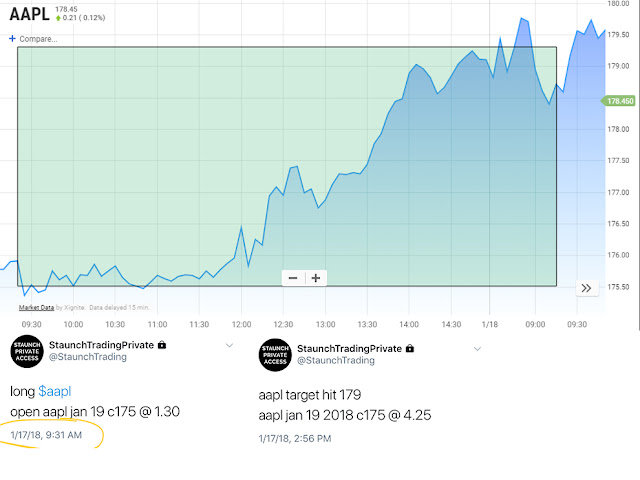The width and height of the screenshot is (640, 480).
Task: Open the Market Data link
Action: (x=36, y=307)
